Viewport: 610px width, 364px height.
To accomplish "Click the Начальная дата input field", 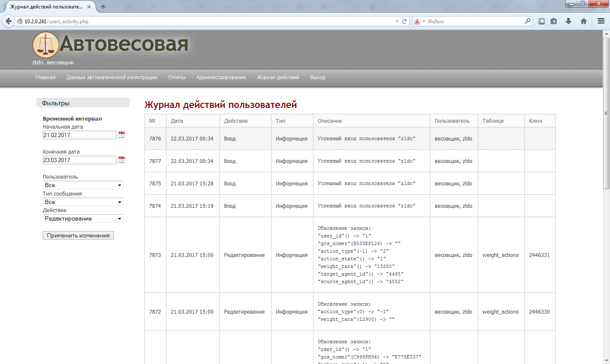I will tap(79, 135).
